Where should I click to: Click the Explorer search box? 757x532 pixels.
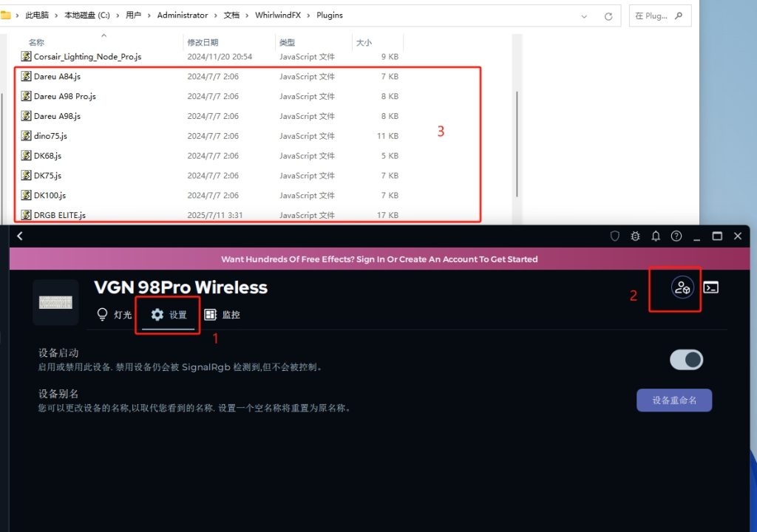[660, 16]
